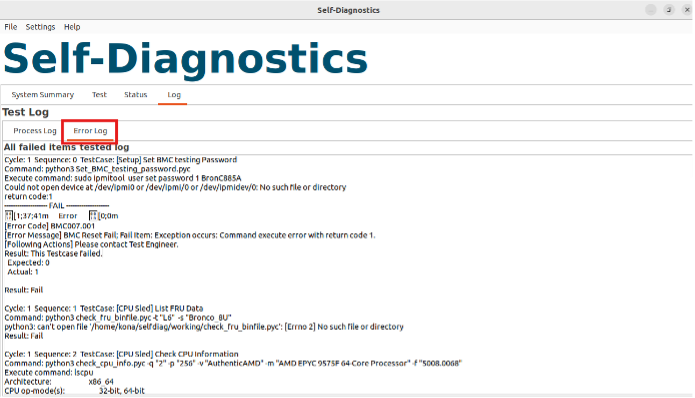695x398 pixels.
Task: Click 'Command: python3 Set_BMC_testing_password.pyc' line
Action: point(98,169)
